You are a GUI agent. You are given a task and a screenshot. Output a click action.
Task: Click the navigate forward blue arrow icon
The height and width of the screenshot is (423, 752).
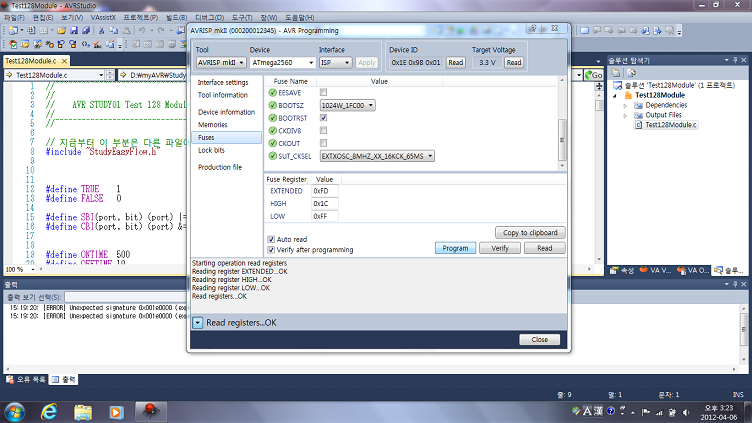(x=657, y=30)
